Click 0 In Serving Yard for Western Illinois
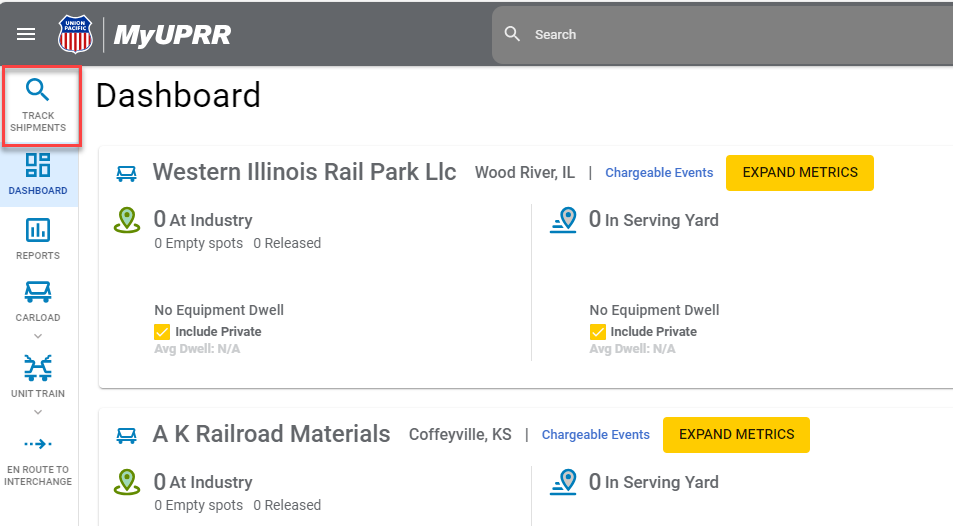 pyautogui.click(x=654, y=220)
